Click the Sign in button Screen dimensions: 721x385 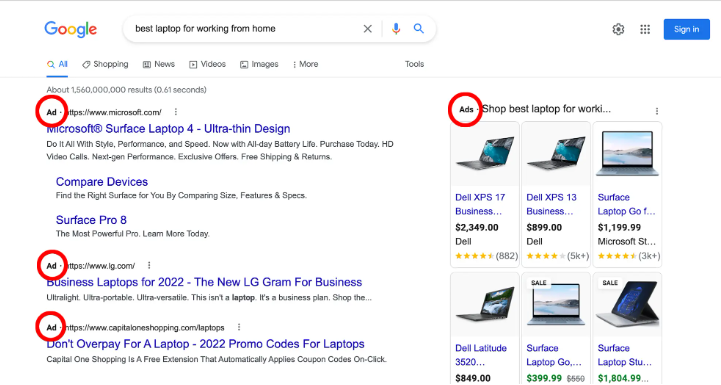point(687,29)
